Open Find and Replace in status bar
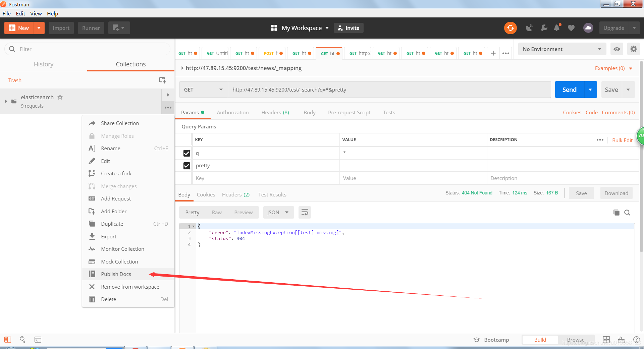 coord(22,340)
